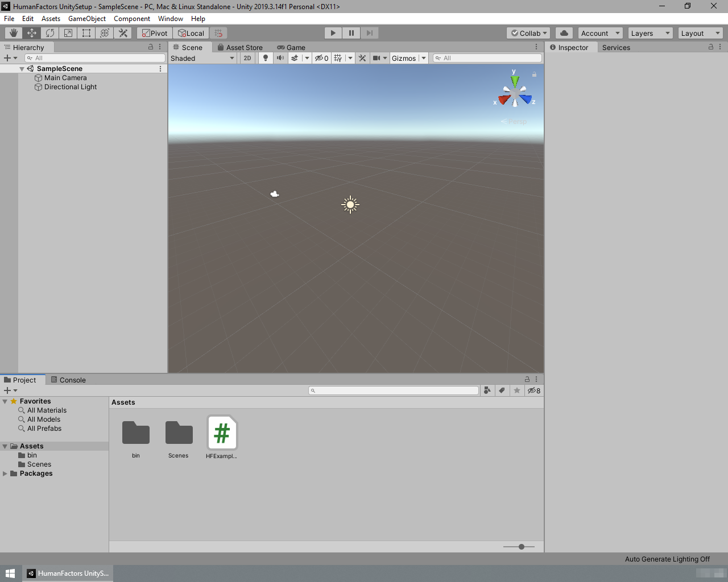
Task: Toggle hidden packages visibility count
Action: 534,390
